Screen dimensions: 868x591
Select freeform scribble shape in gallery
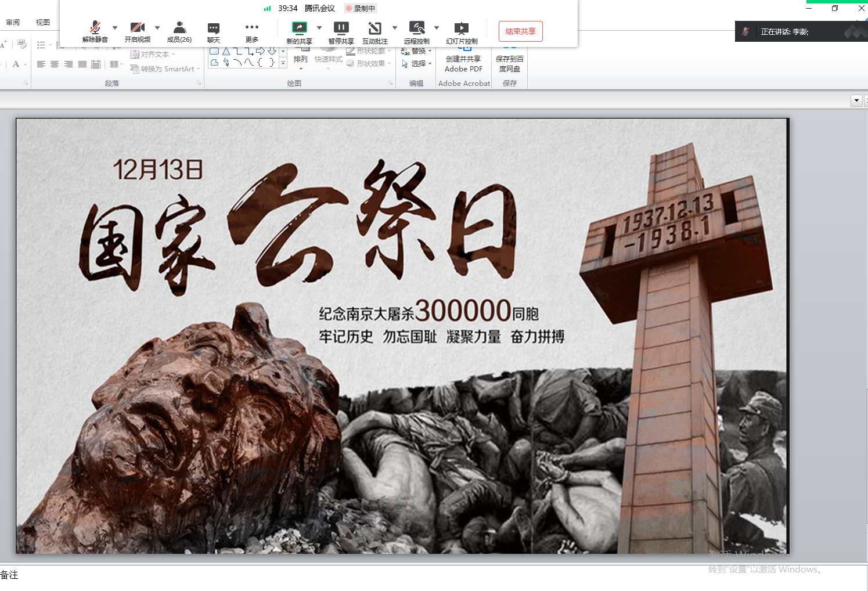[226, 63]
